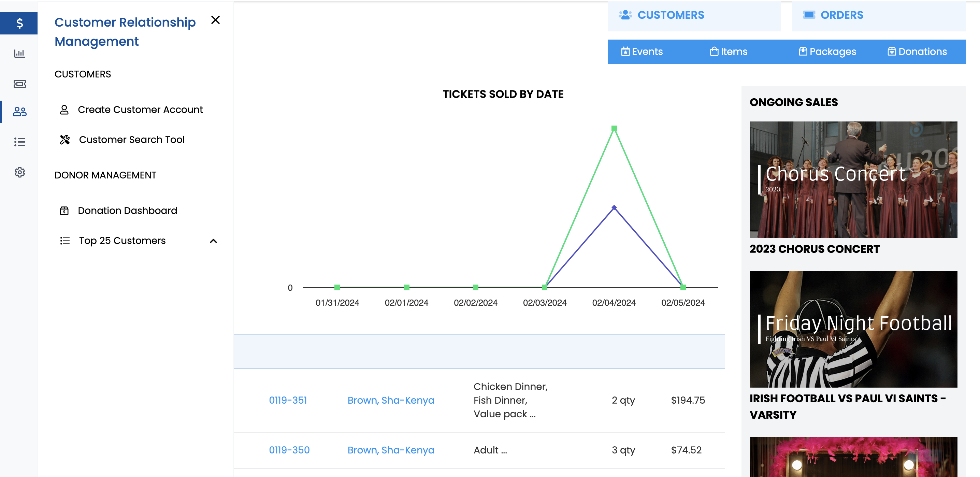
Task: Click the box icon beside Packages
Action: click(x=803, y=52)
